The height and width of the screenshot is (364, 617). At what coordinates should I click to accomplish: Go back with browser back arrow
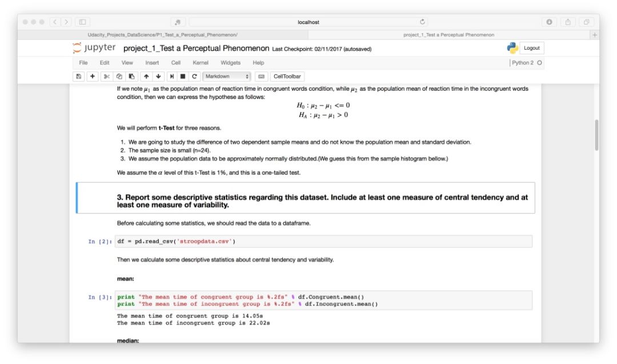point(55,22)
